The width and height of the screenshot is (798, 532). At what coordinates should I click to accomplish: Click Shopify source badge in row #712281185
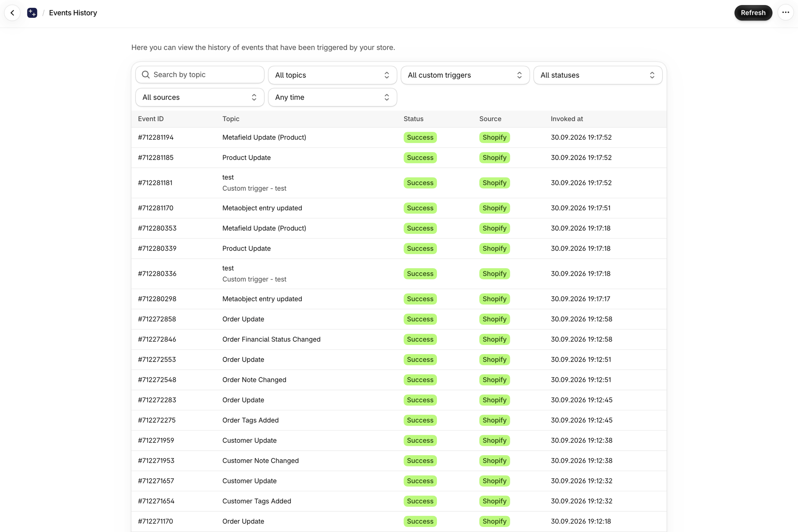pyautogui.click(x=495, y=158)
